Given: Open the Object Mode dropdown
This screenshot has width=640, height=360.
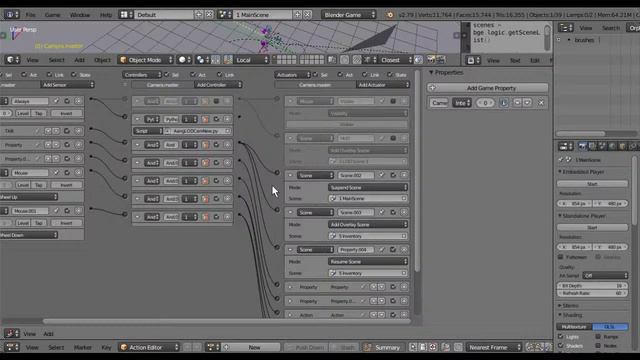Looking at the screenshot, I should coord(146,60).
